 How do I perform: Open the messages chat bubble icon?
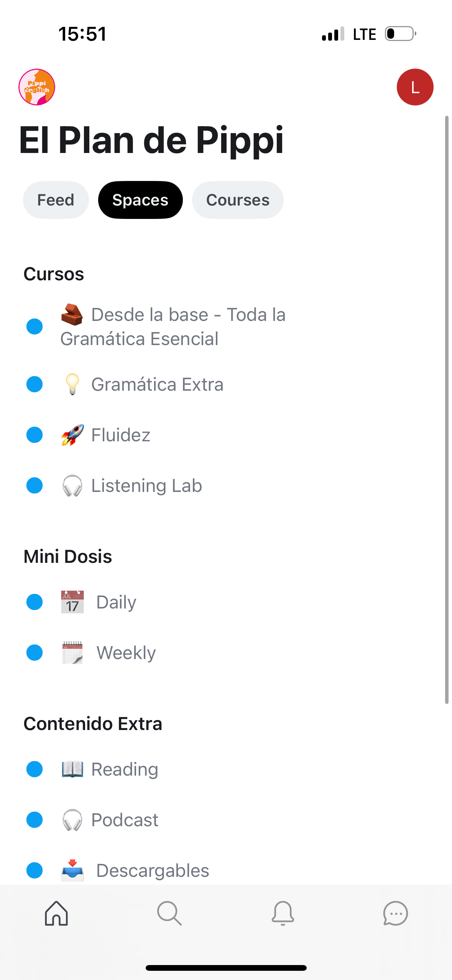coord(395,913)
